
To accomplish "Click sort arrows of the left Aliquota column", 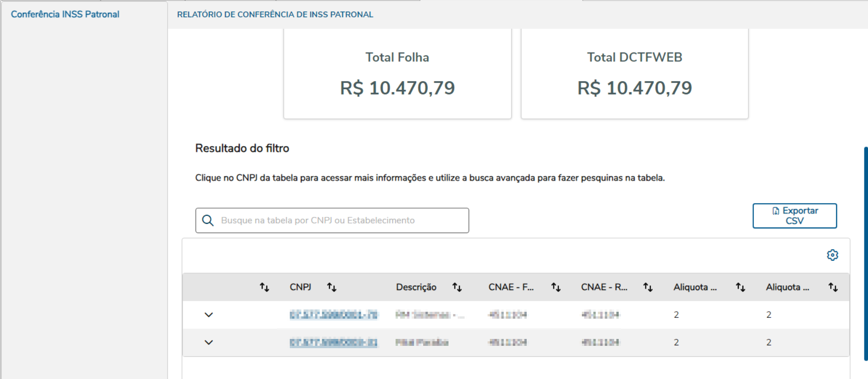I will 740,287.
